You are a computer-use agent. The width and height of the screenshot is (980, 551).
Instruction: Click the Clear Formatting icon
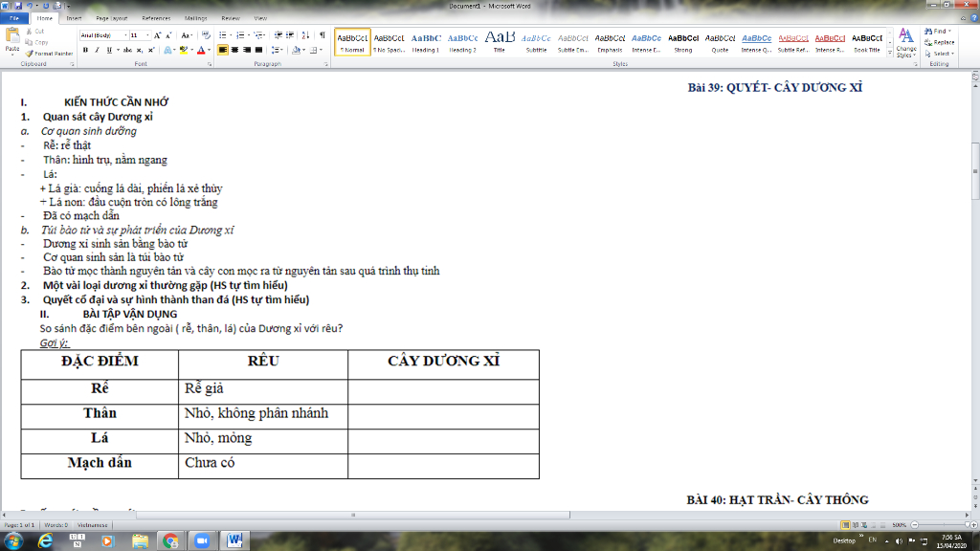click(x=206, y=35)
